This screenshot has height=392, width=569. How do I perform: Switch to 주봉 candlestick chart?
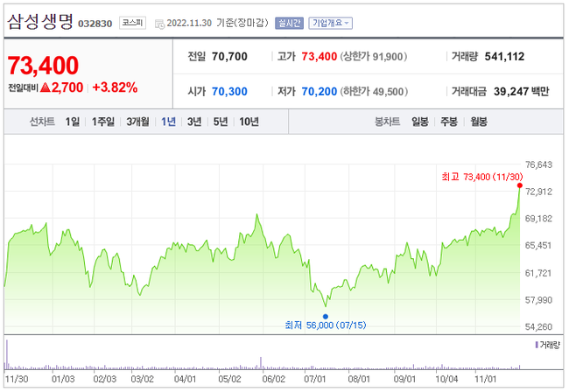449,122
